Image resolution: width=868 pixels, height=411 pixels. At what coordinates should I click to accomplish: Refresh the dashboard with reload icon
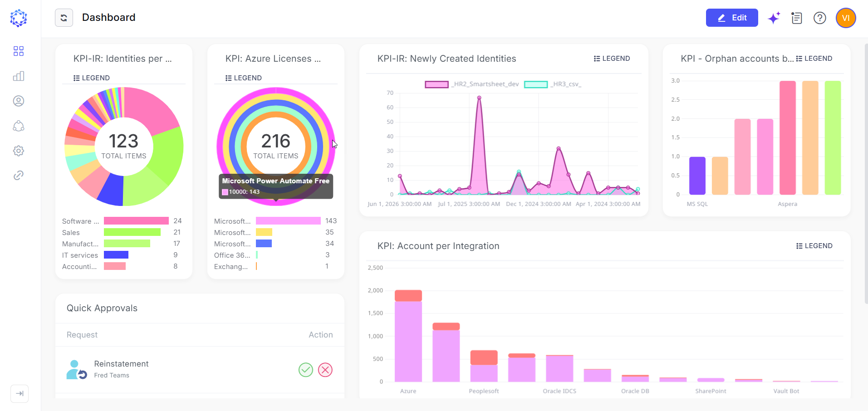point(64,18)
